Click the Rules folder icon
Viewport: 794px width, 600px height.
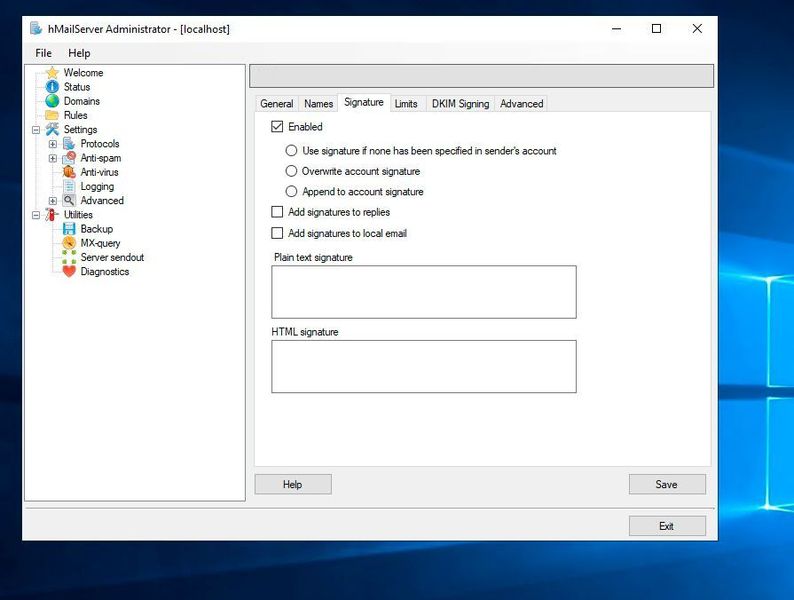tap(52, 115)
